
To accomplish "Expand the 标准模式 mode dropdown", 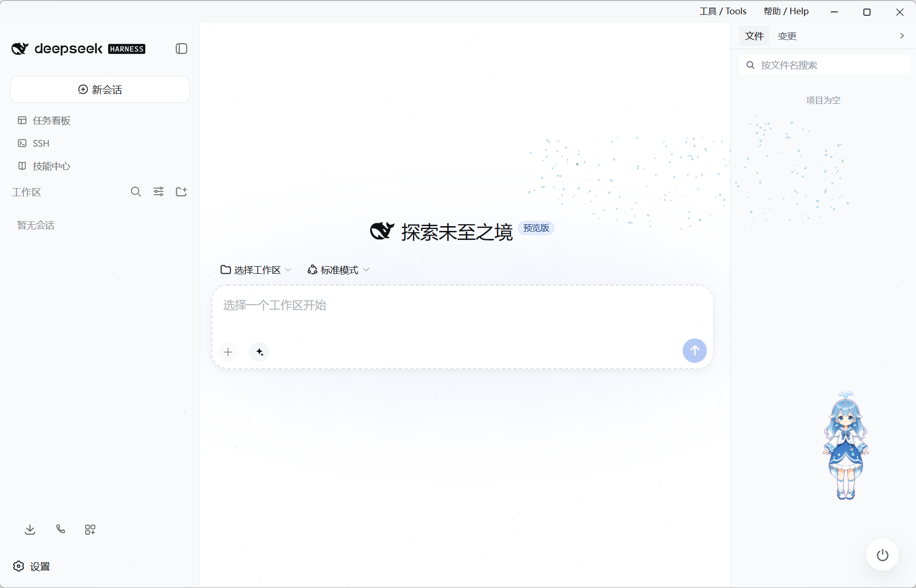I will [x=339, y=270].
